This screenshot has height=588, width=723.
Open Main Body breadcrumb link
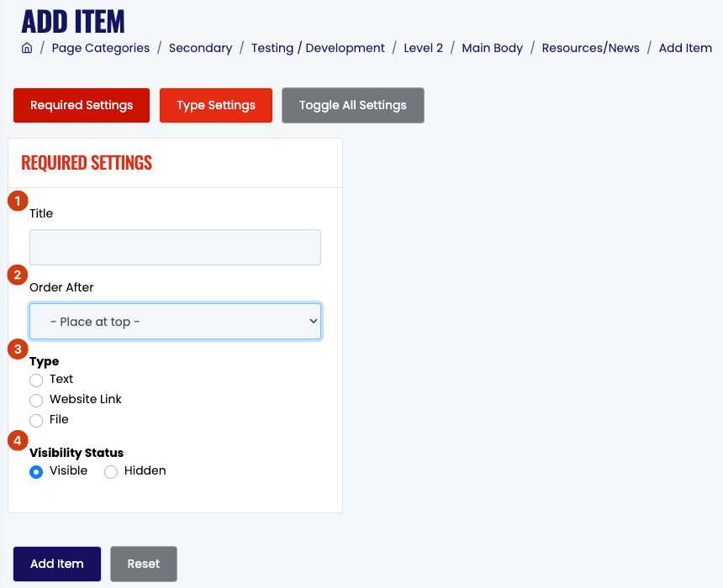pos(493,48)
